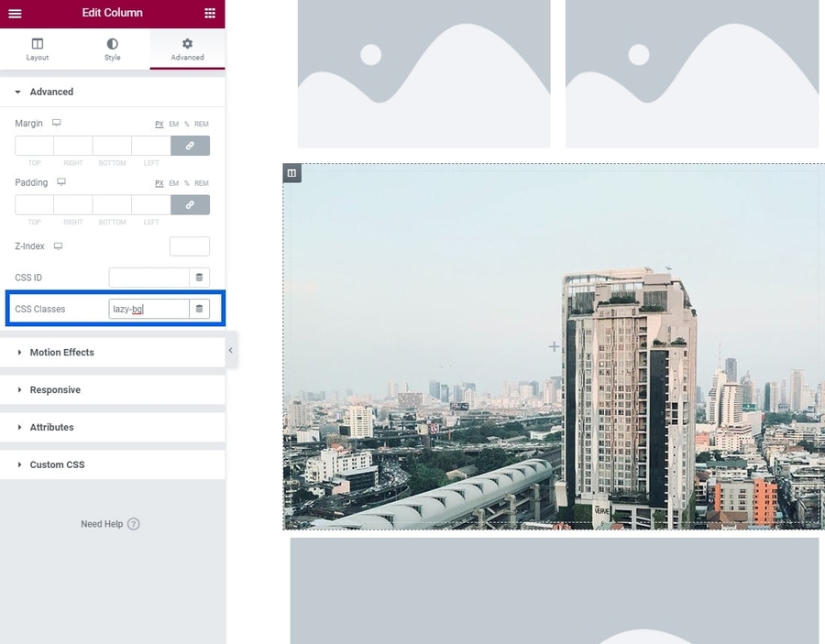The height and width of the screenshot is (644, 825).
Task: Open the widgets grid panel
Action: pos(210,14)
